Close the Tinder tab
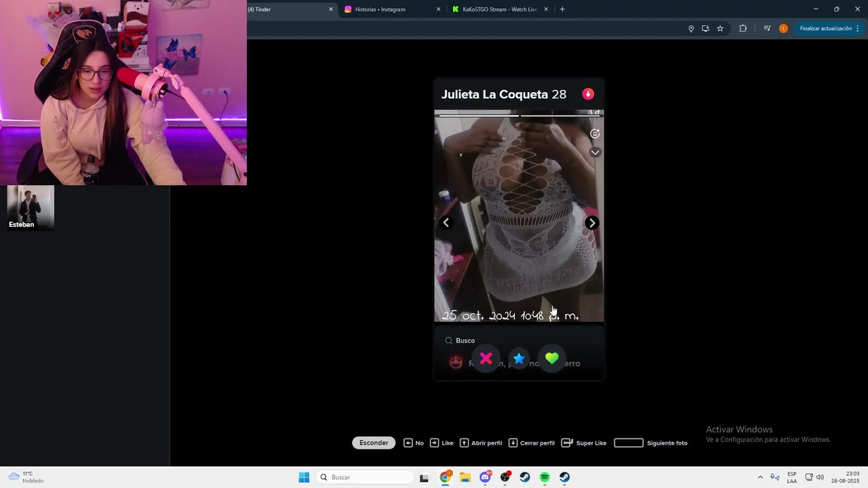Screen dimensions: 868x488 (331, 9)
